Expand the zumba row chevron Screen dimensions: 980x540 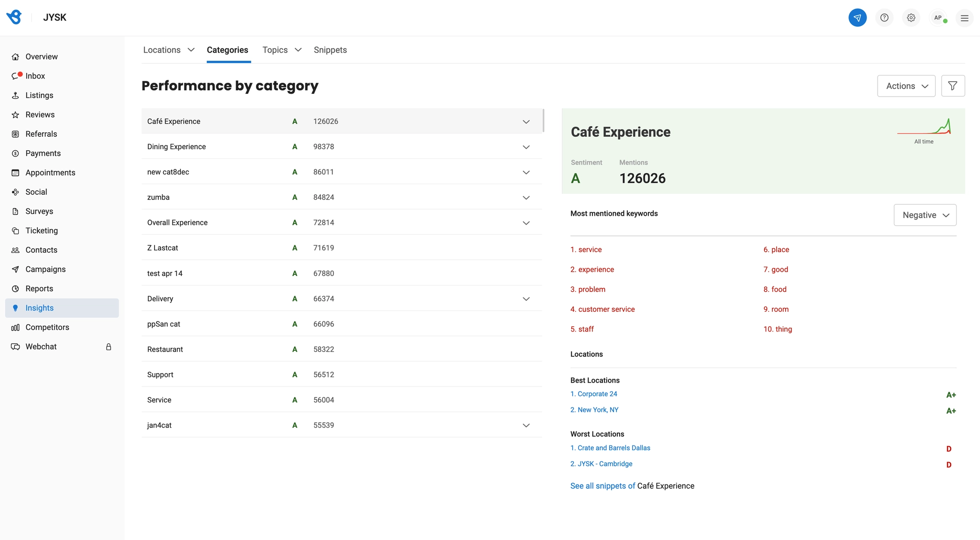(526, 198)
